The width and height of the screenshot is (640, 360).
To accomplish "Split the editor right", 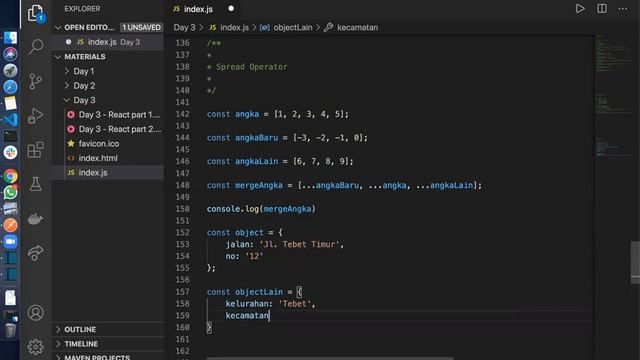I will (602, 9).
